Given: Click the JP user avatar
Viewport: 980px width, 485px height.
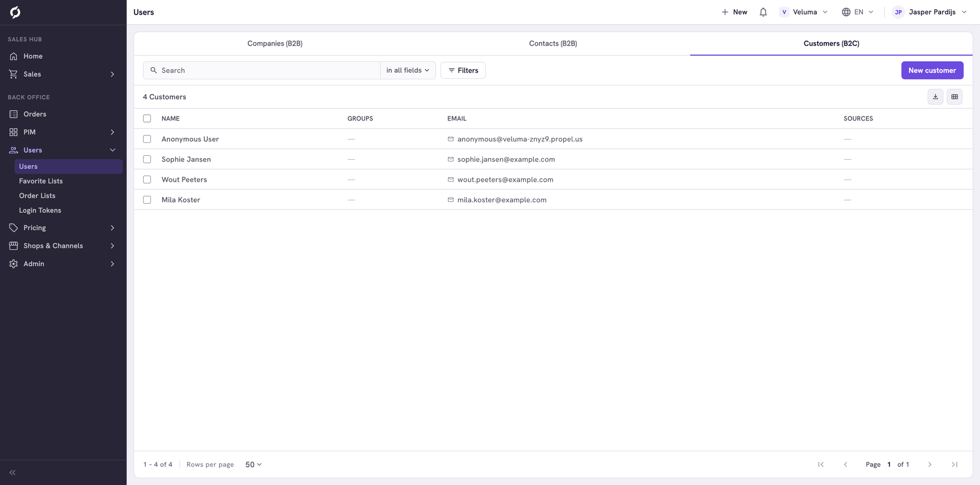Looking at the screenshot, I should click(x=898, y=12).
